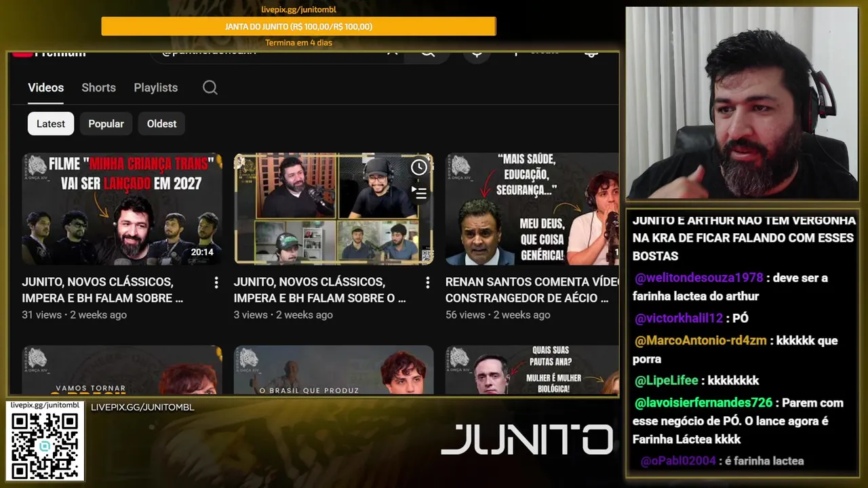Click 'Termina em 4 dias' text
This screenshot has width=868, height=488.
[298, 43]
